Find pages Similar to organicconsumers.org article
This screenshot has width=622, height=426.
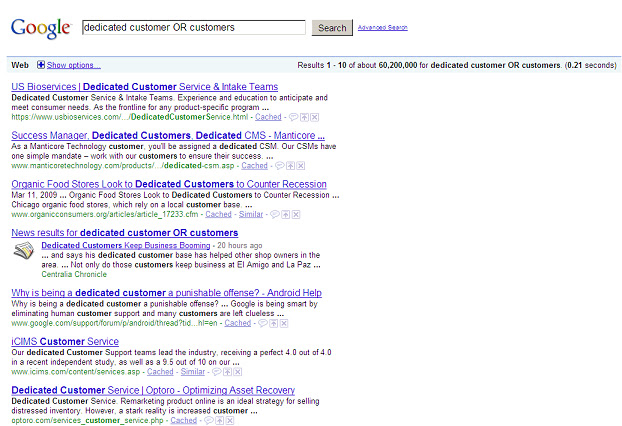click(251, 214)
